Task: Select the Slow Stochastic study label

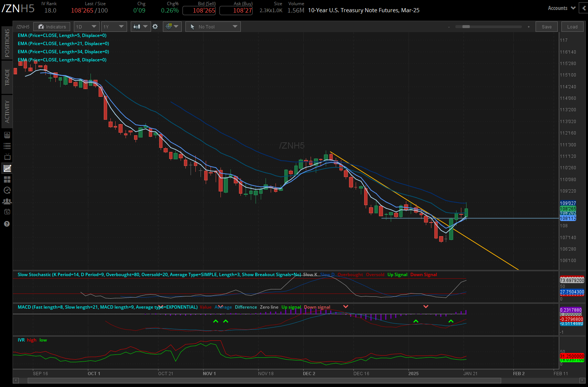Action: 159,275
